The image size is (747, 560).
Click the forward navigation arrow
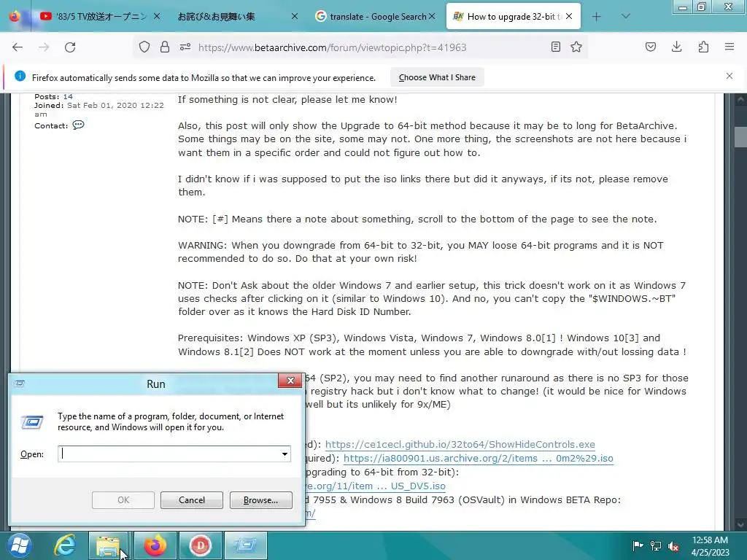pyautogui.click(x=44, y=47)
